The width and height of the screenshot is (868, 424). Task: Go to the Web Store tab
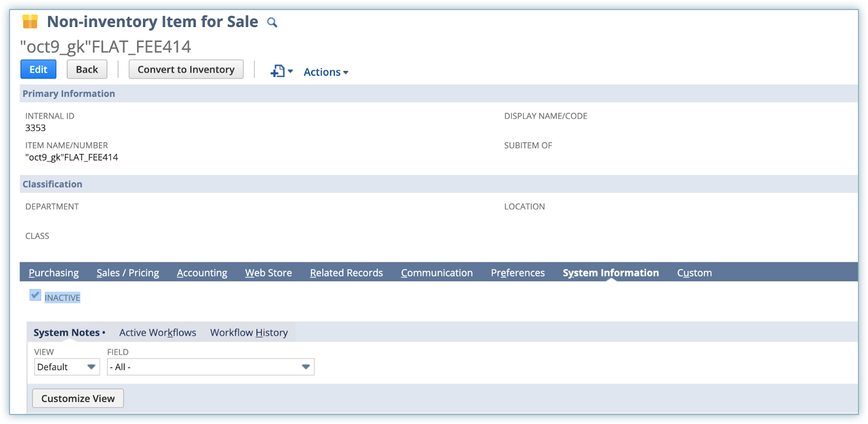point(268,273)
